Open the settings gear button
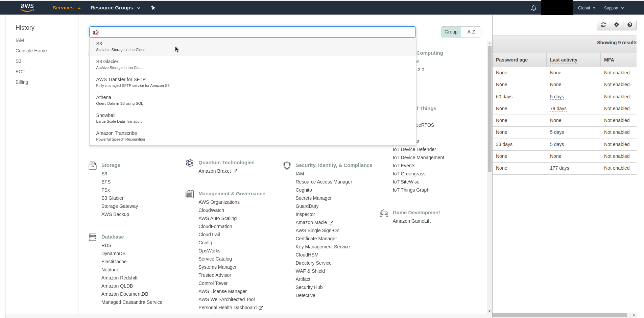644x318 pixels. point(617,25)
